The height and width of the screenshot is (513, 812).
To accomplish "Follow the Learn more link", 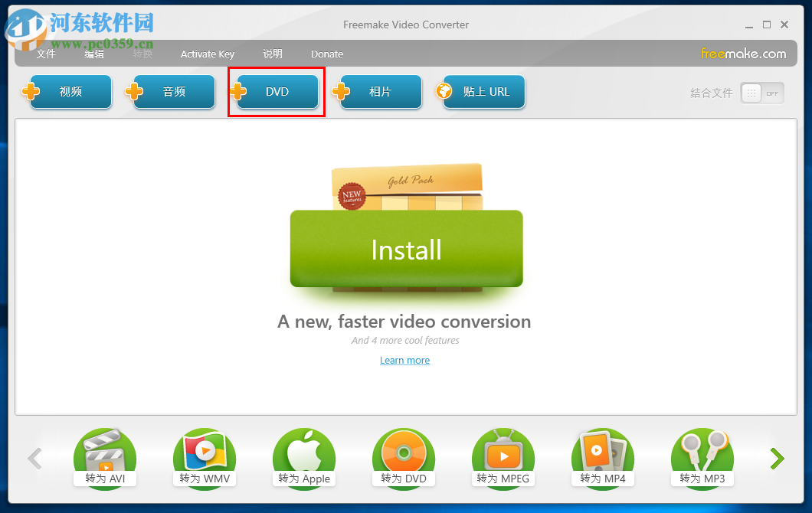I will click(404, 361).
